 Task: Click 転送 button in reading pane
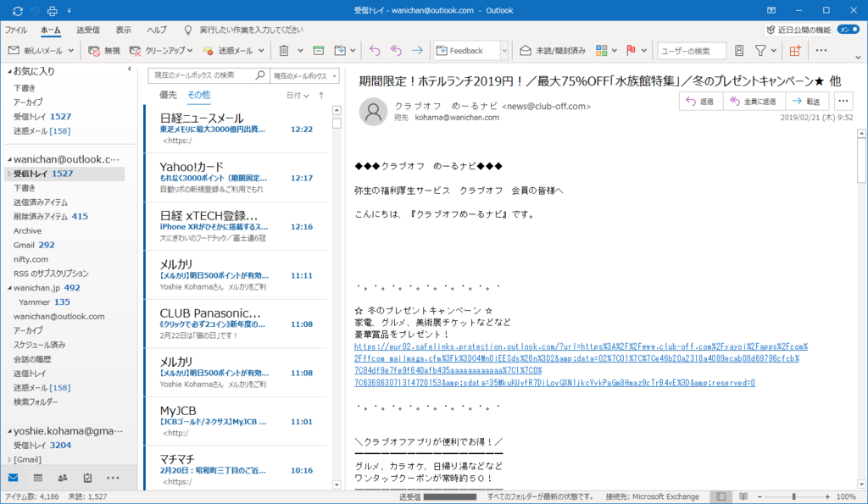(x=807, y=102)
